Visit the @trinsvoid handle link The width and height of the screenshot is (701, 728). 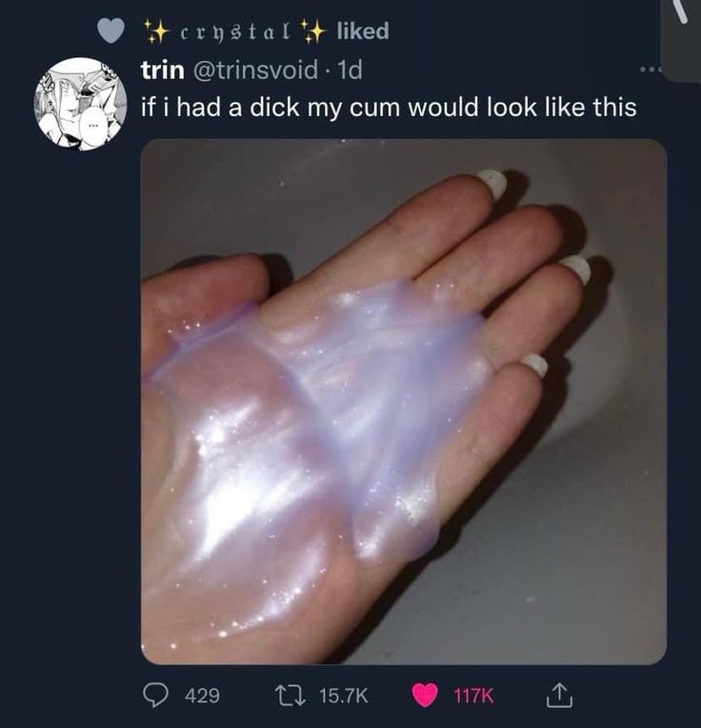[x=255, y=71]
